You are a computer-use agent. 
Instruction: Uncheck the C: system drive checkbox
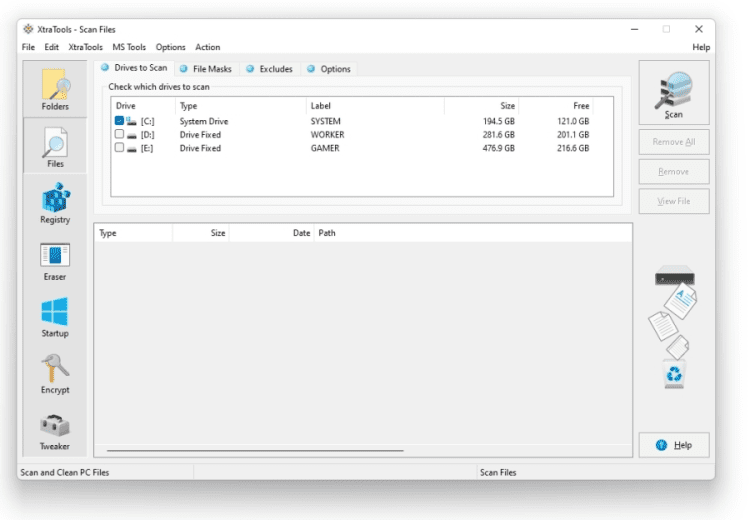point(119,121)
